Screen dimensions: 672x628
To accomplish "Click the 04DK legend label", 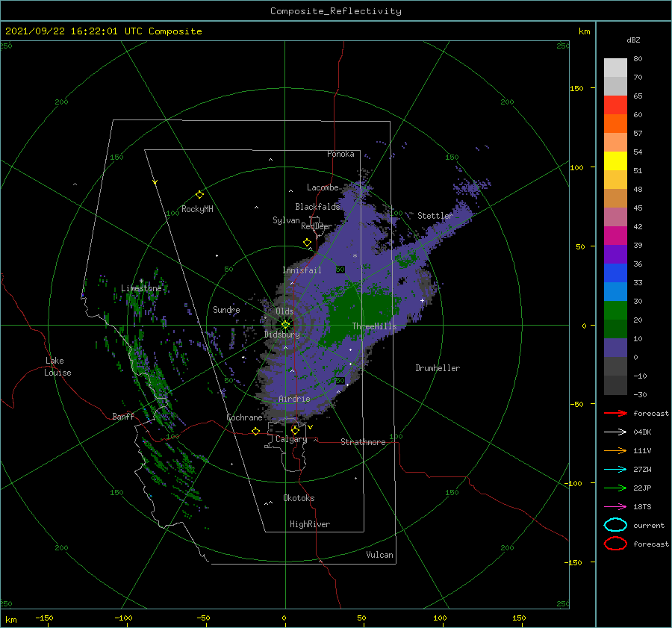I will [642, 432].
